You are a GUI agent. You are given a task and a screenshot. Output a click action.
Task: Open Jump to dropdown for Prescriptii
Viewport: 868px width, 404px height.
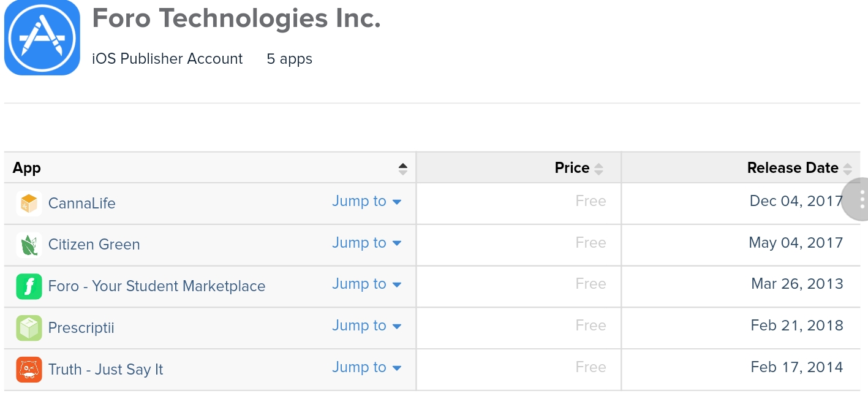(366, 326)
